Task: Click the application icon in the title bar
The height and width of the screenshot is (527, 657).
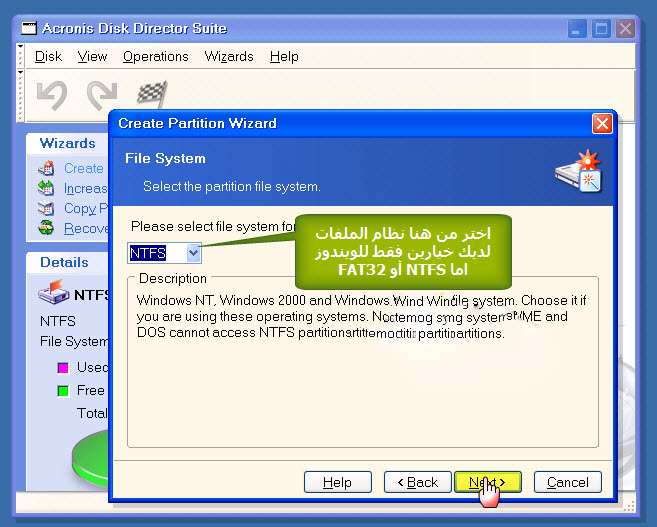Action: (x=29, y=28)
